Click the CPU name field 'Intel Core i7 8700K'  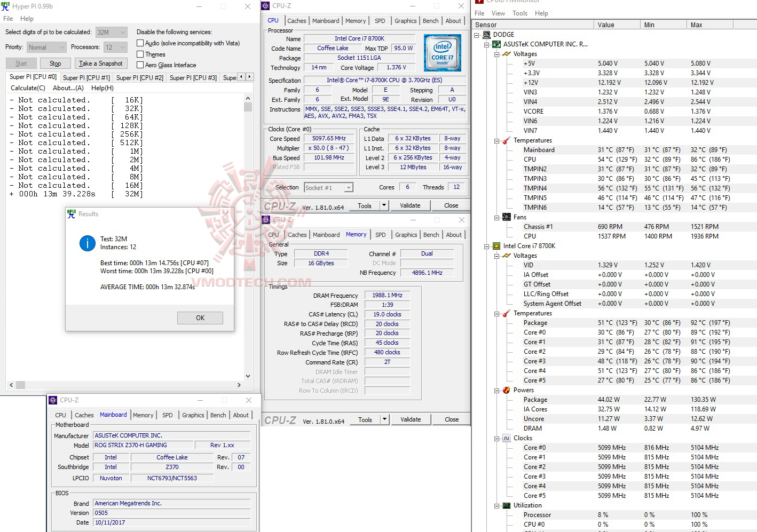(359, 38)
